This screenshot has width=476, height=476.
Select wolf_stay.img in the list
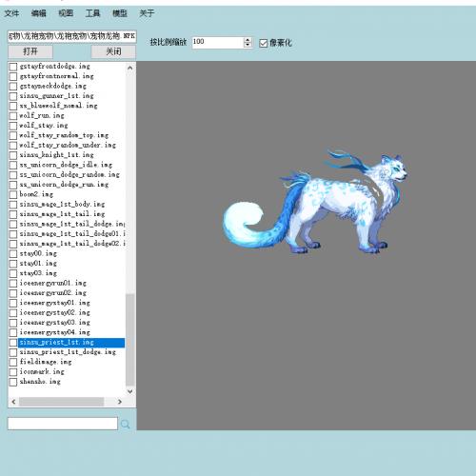44,126
